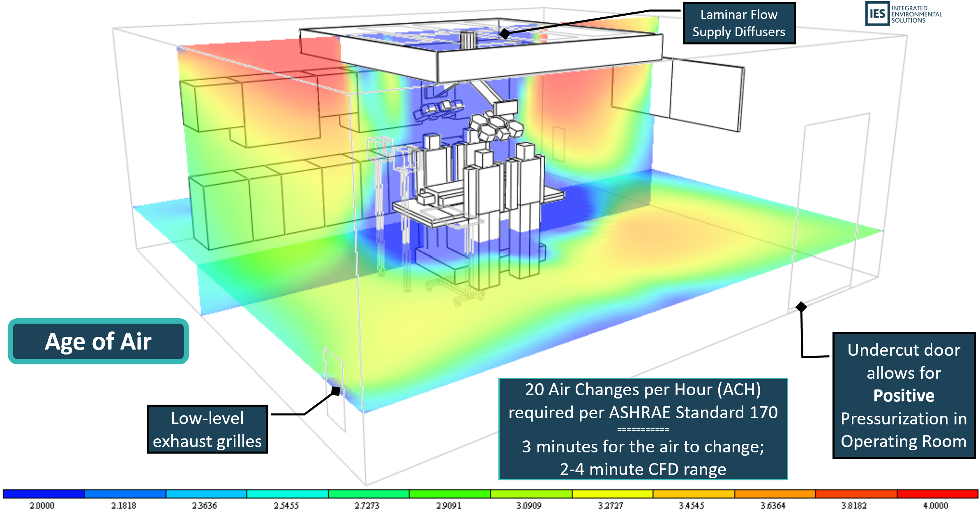Click the Age of Air title box

point(98,341)
